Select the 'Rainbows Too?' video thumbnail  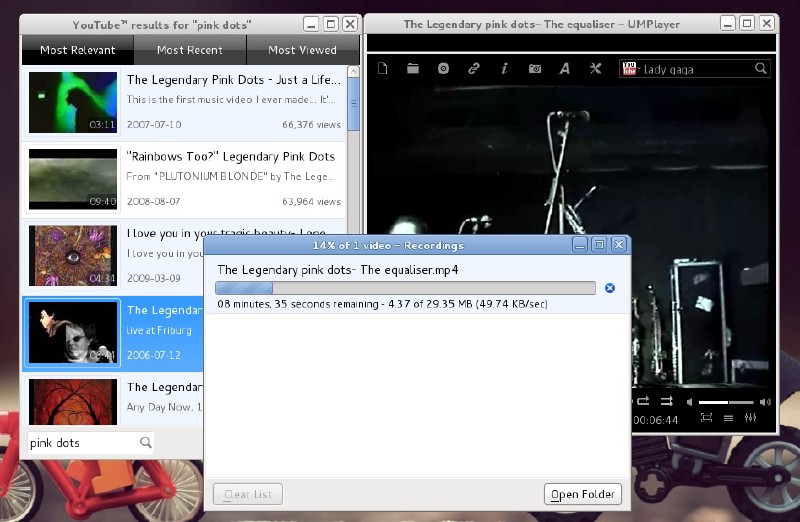point(73,179)
